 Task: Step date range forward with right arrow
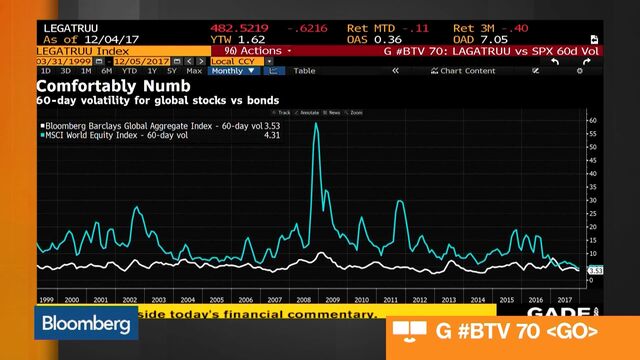[201, 61]
